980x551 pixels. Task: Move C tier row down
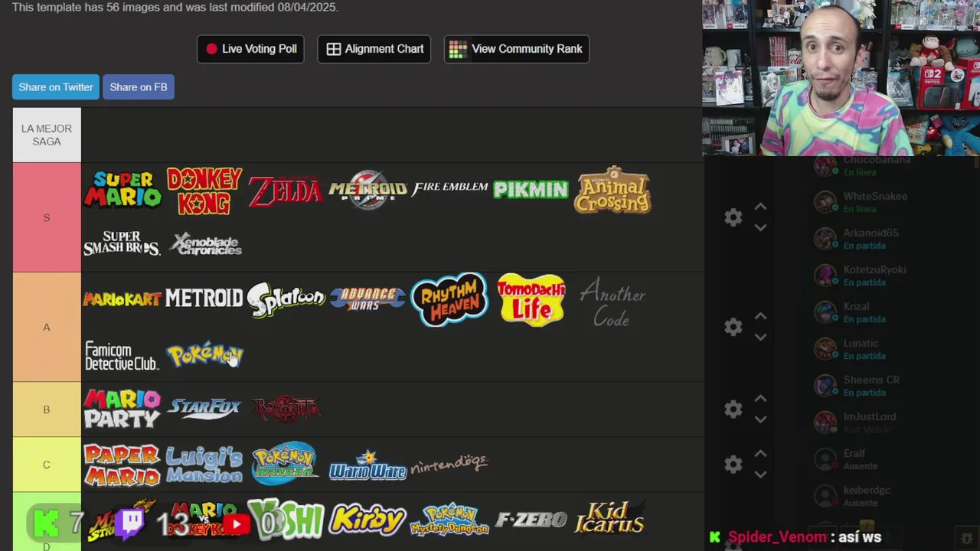760,474
